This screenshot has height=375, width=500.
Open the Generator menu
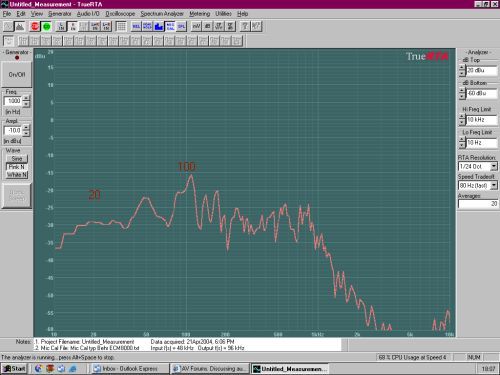click(60, 14)
